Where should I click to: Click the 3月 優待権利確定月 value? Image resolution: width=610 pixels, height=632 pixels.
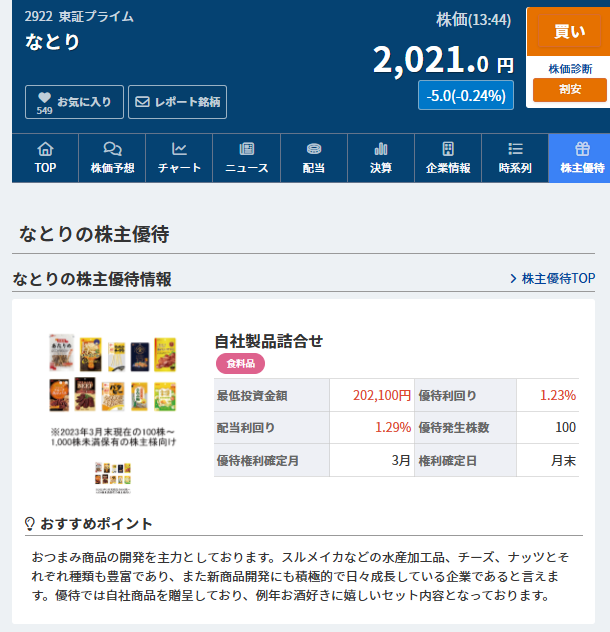[x=401, y=460]
